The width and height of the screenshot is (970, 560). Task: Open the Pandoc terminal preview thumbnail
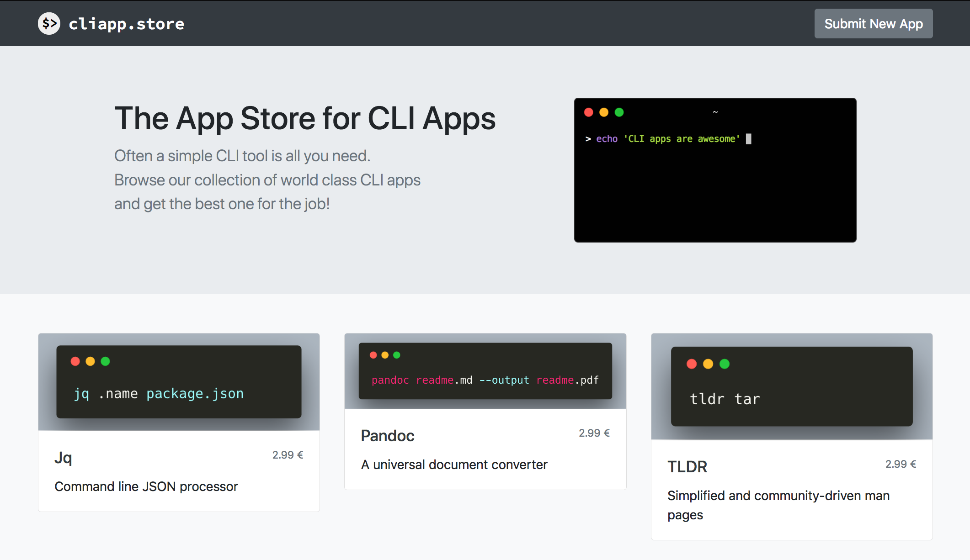click(485, 371)
